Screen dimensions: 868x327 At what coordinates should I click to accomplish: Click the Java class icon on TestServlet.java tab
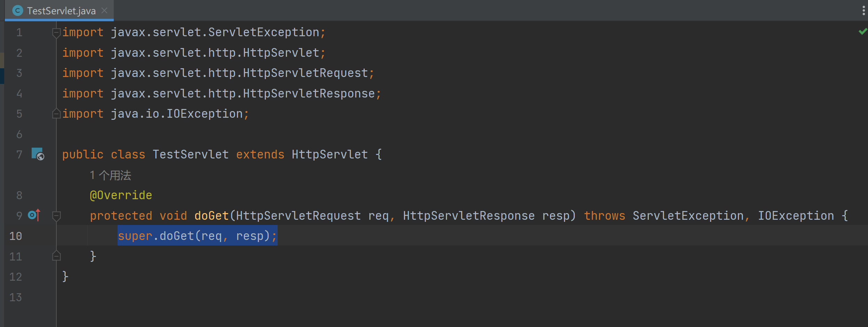coord(17,11)
